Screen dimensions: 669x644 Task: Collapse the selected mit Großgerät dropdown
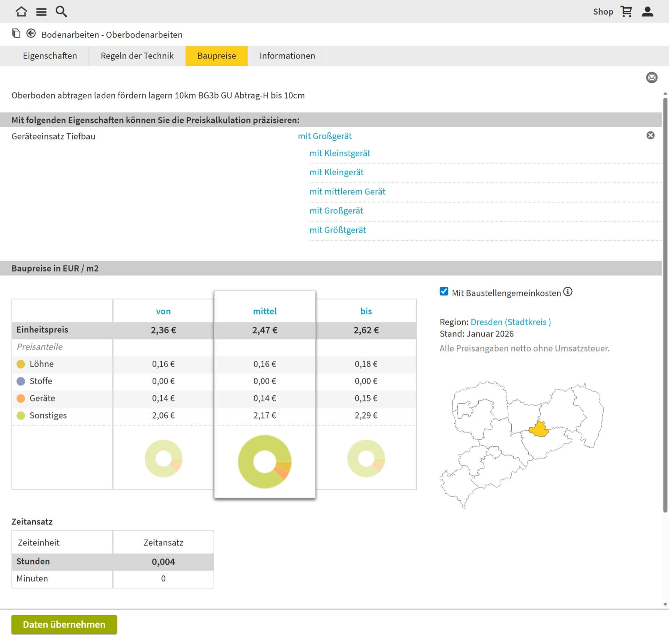325,136
